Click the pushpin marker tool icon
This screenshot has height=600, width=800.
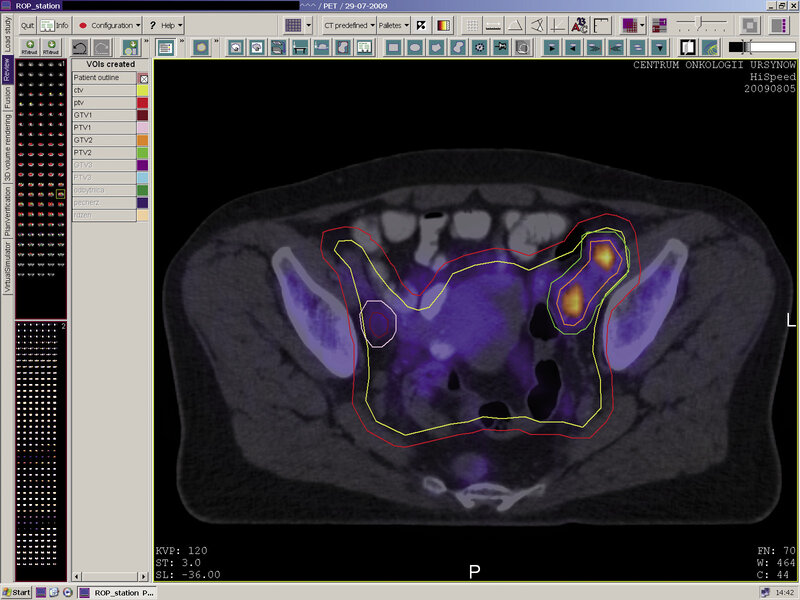pyautogui.click(x=501, y=48)
